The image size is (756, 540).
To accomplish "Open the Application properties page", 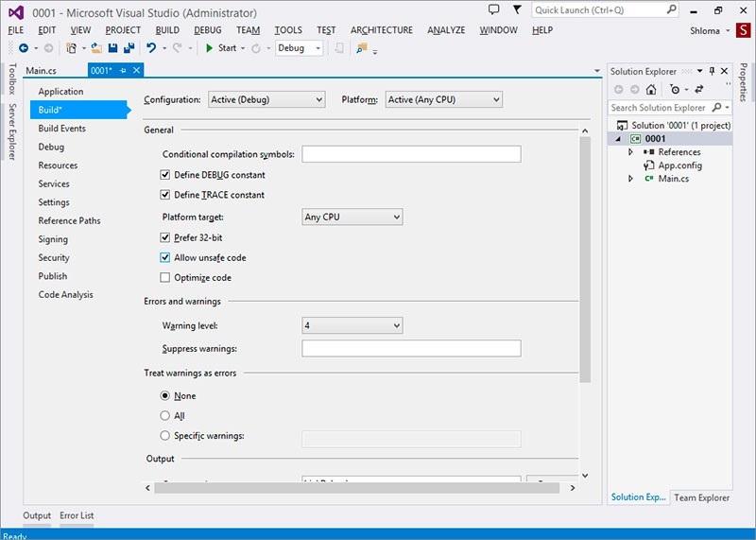I will click(60, 91).
